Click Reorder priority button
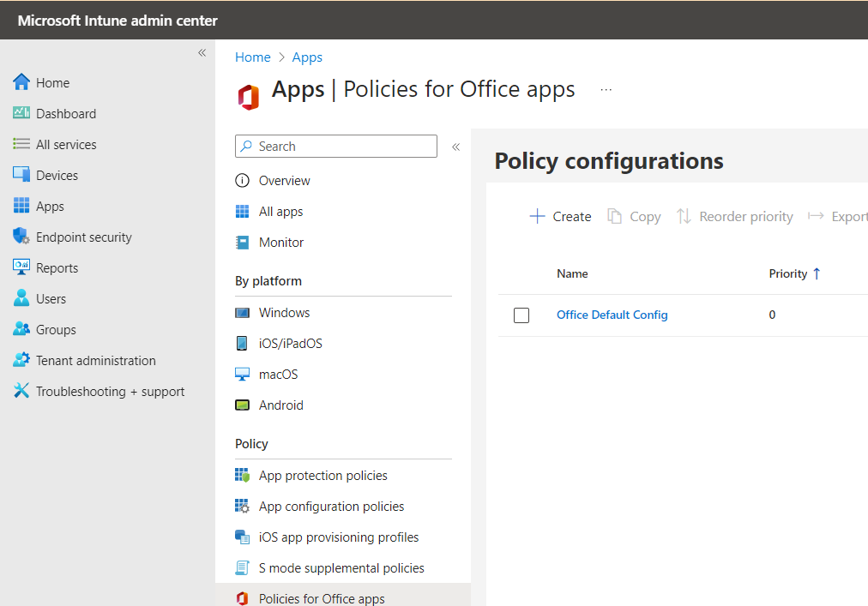868x606 pixels. click(734, 216)
